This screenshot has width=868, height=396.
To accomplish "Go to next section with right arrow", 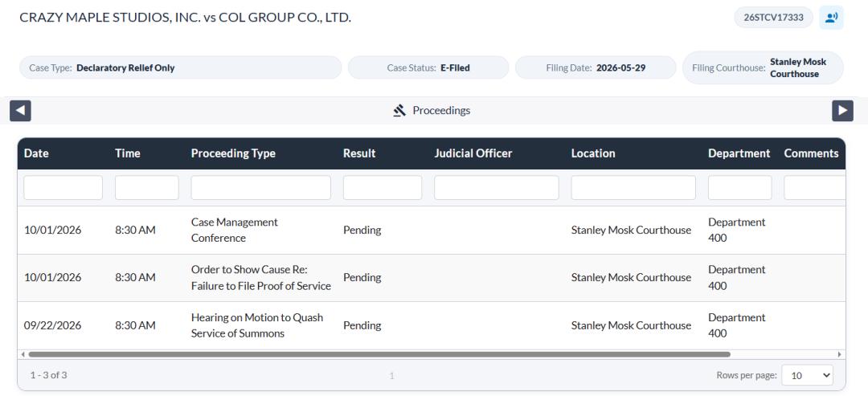I will tap(842, 111).
